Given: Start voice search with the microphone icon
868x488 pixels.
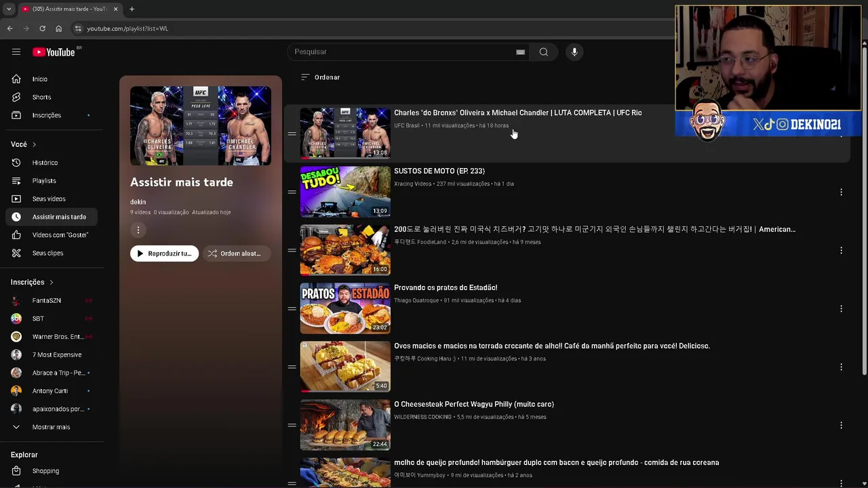Looking at the screenshot, I should pyautogui.click(x=574, y=52).
